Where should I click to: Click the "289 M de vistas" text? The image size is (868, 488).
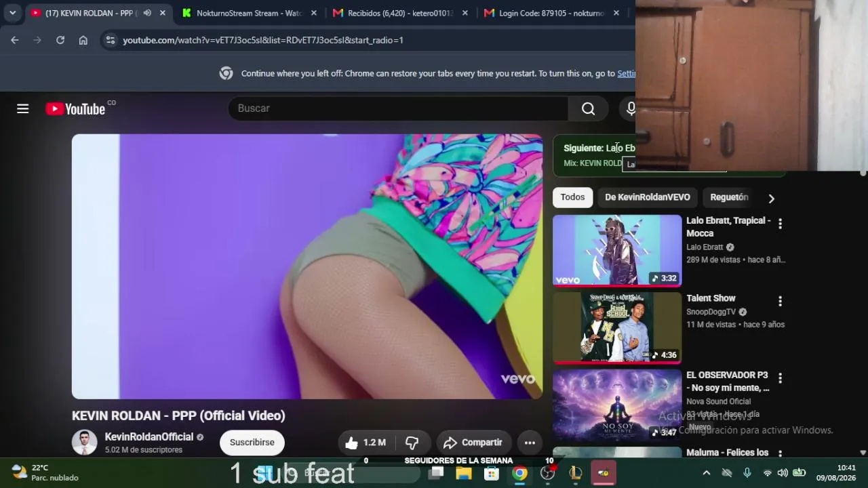pos(713,260)
